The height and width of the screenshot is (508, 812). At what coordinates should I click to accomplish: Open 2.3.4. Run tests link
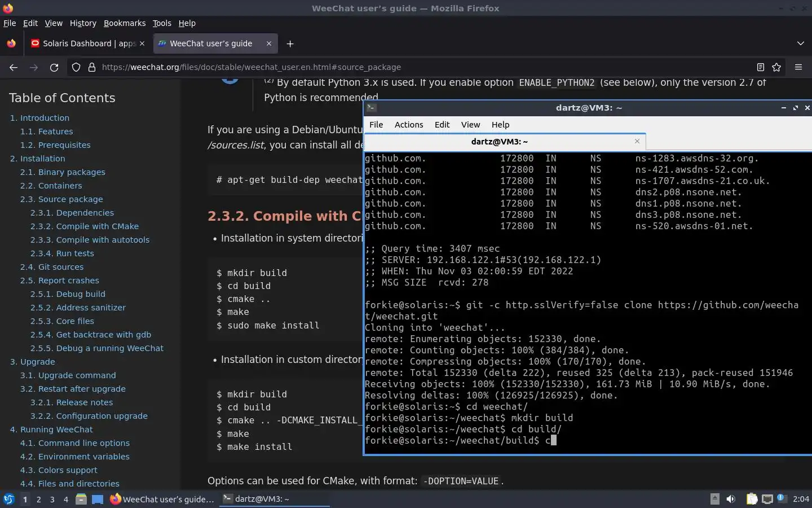click(x=62, y=253)
